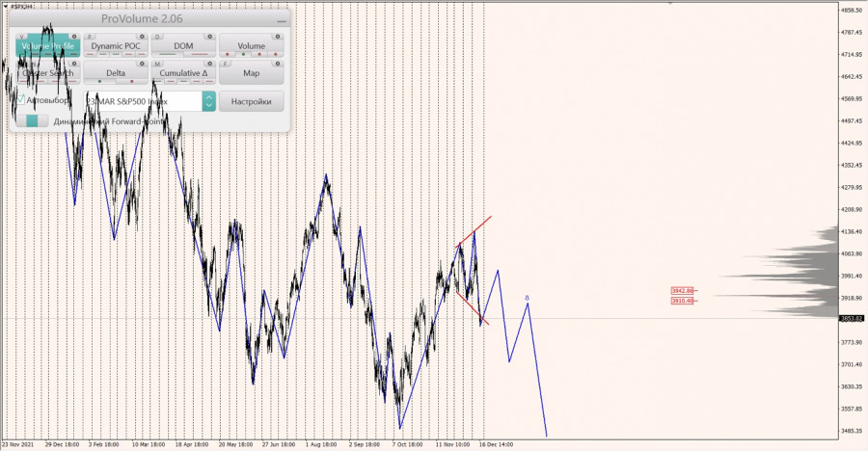
Task: Select the Dynamic POC mode
Action: coord(115,46)
